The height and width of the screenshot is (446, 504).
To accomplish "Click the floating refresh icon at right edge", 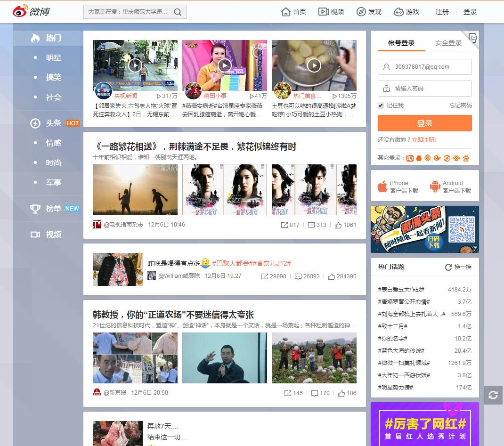I will click(493, 395).
